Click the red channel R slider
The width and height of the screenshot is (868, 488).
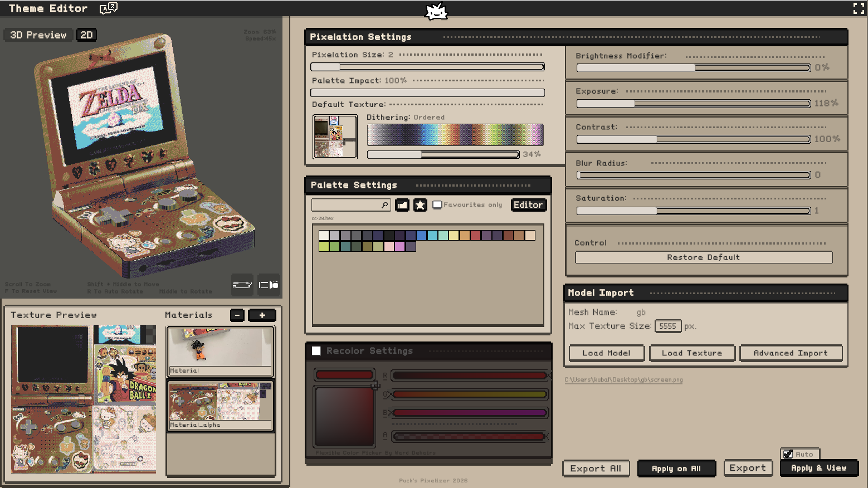click(x=470, y=375)
